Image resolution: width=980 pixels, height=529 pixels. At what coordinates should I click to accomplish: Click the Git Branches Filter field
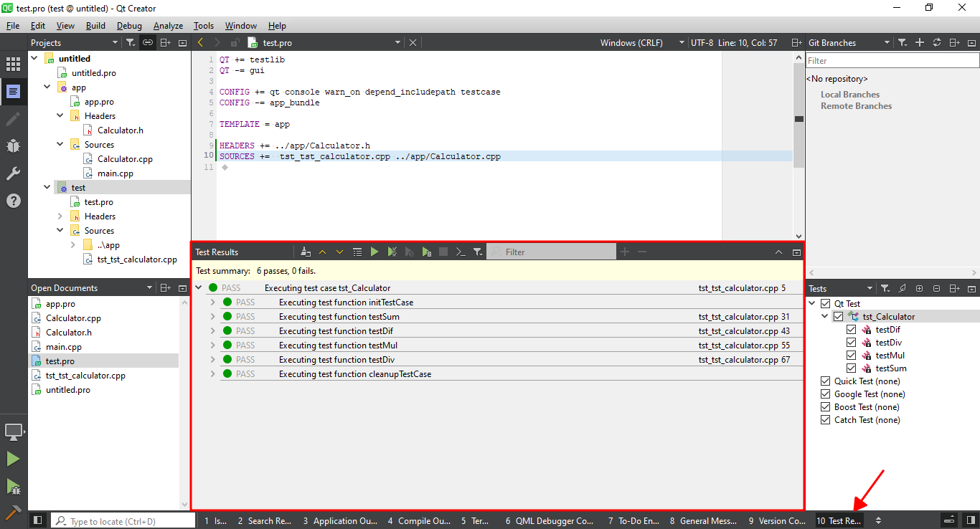coord(892,61)
